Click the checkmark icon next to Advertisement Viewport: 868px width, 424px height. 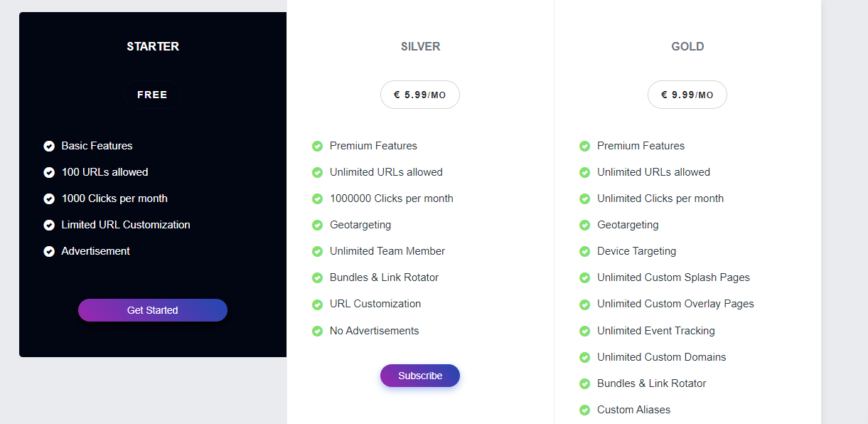(49, 251)
